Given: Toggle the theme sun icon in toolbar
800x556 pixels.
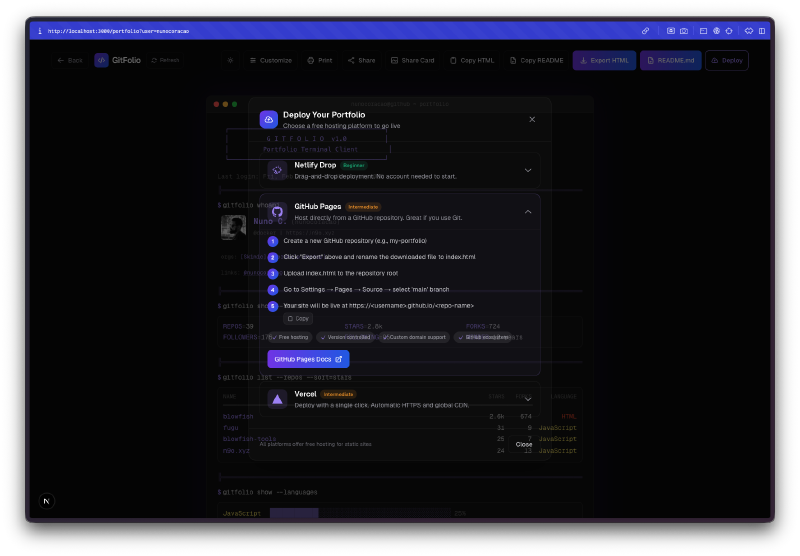Looking at the screenshot, I should (x=230, y=60).
